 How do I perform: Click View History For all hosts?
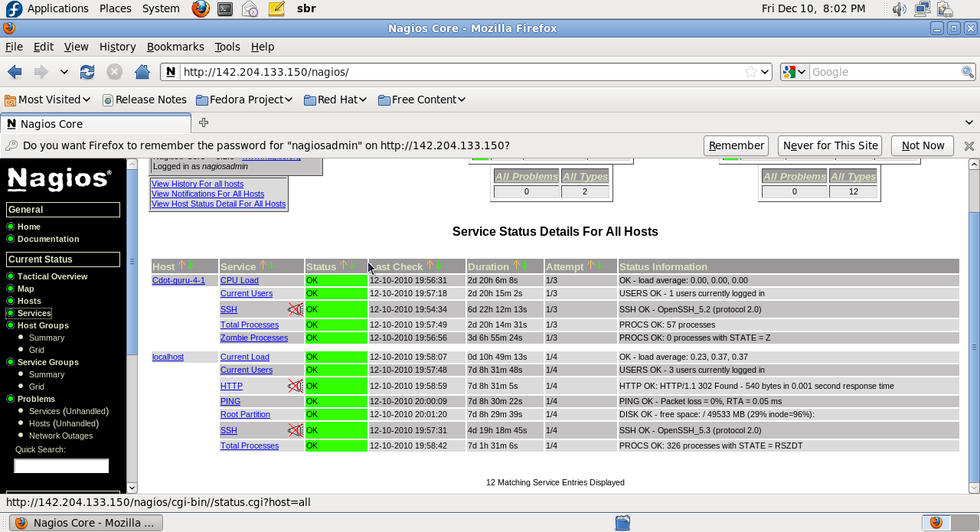[x=198, y=184]
